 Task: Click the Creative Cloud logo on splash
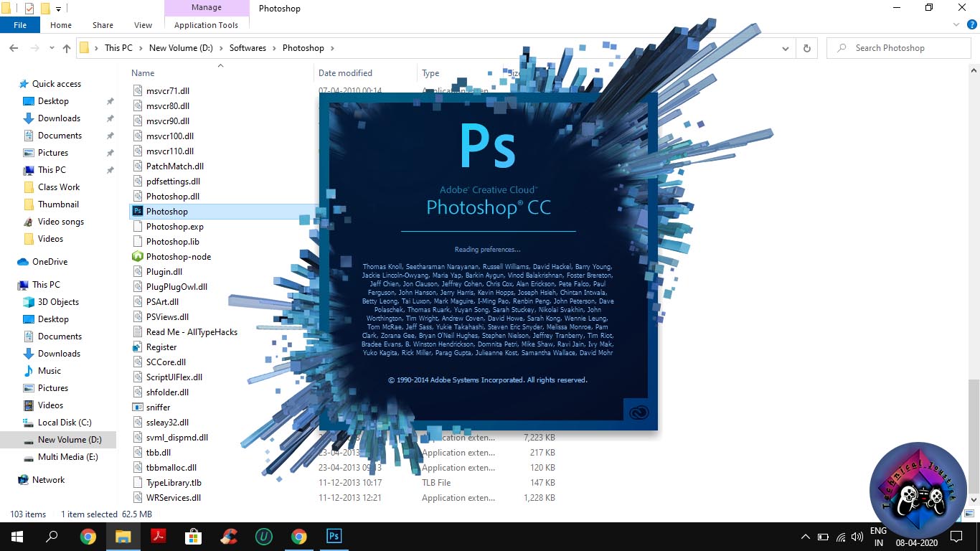[638, 412]
